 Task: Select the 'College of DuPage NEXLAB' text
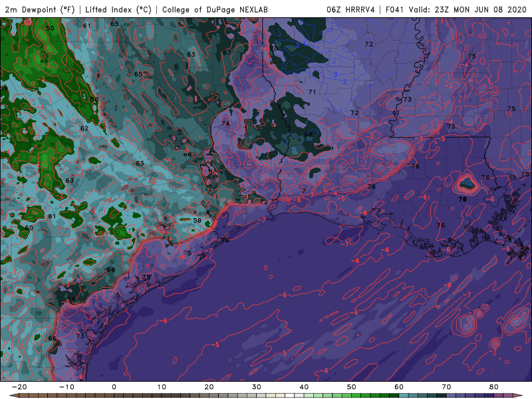215,9
